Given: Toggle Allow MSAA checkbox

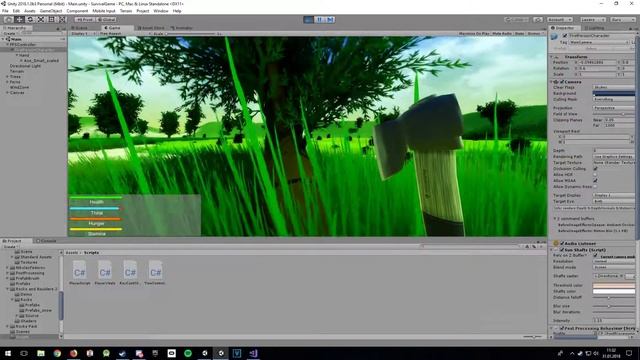Looking at the screenshot, I should pos(595,180).
